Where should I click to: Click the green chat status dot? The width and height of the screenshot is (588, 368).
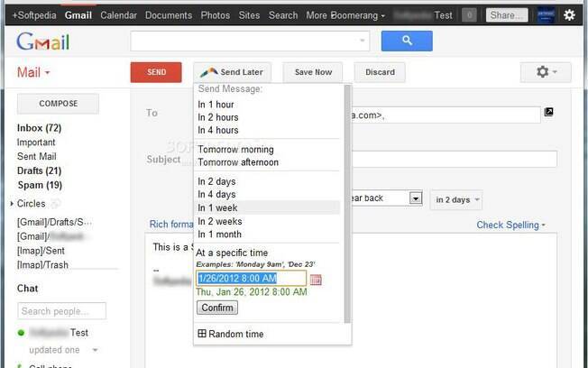[x=21, y=333]
